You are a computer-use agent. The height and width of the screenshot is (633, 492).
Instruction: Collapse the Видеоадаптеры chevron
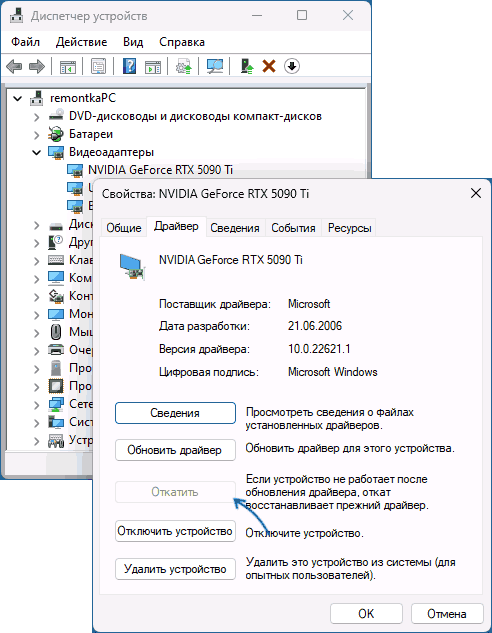(37, 153)
